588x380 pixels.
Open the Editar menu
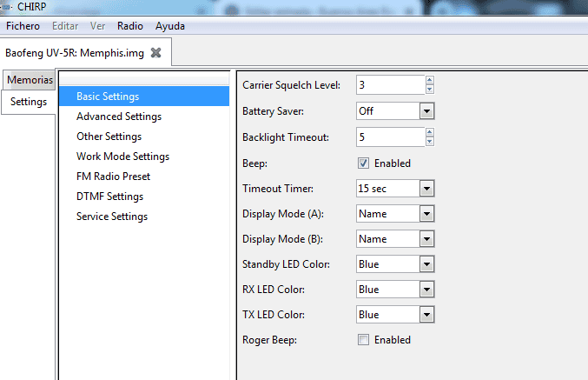pos(65,26)
